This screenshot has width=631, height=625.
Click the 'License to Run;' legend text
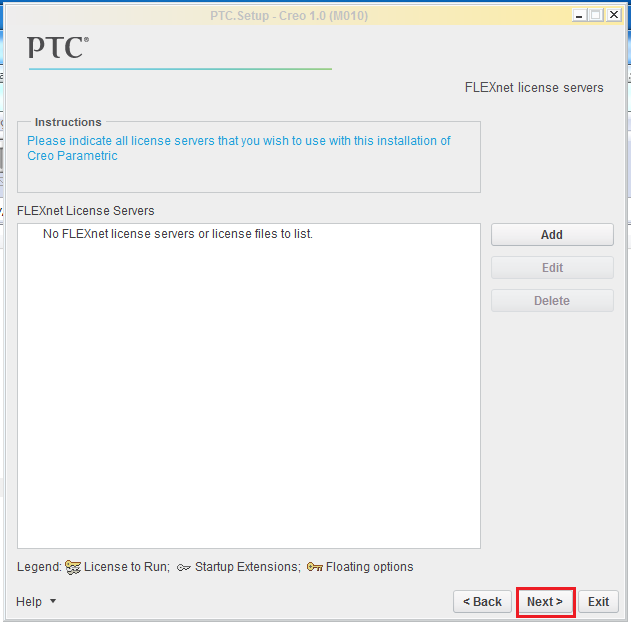[127, 567]
